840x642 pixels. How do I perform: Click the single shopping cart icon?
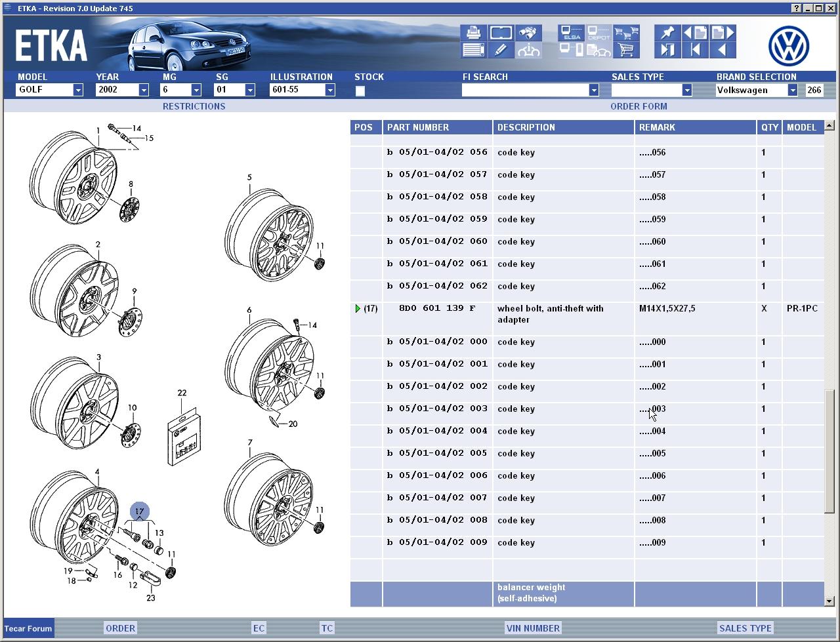(x=626, y=50)
